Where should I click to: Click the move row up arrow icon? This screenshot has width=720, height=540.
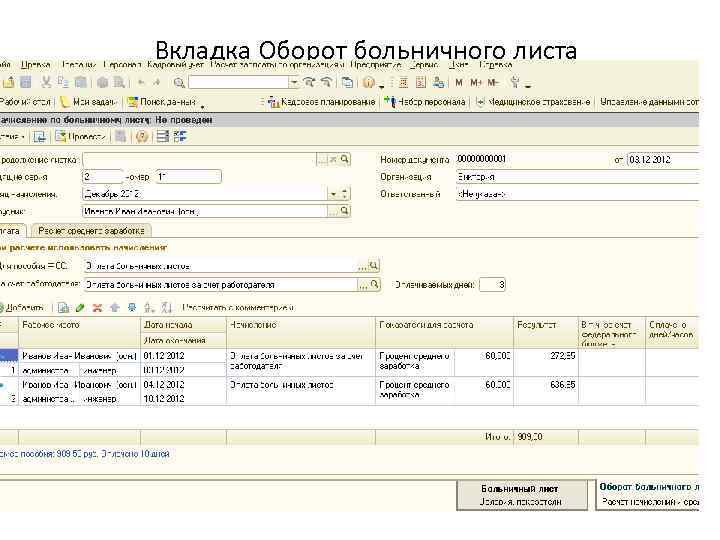point(115,308)
